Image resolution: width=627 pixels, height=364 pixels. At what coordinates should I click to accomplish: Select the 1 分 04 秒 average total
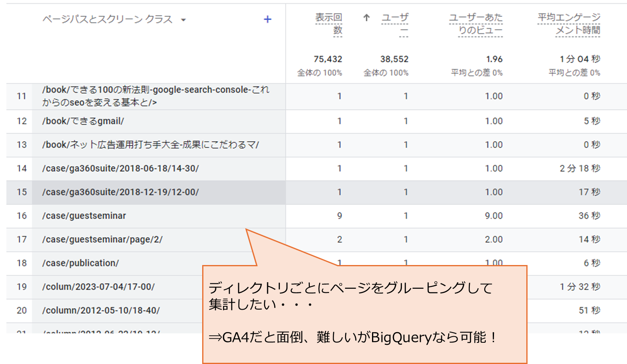coord(580,59)
